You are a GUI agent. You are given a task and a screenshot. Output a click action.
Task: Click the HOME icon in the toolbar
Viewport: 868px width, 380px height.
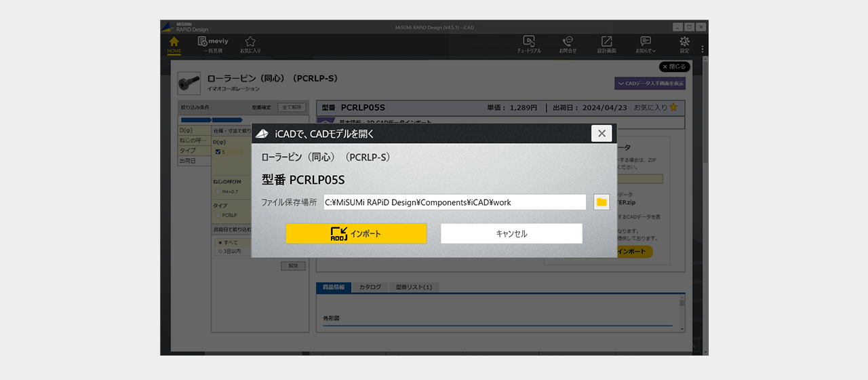pyautogui.click(x=174, y=44)
